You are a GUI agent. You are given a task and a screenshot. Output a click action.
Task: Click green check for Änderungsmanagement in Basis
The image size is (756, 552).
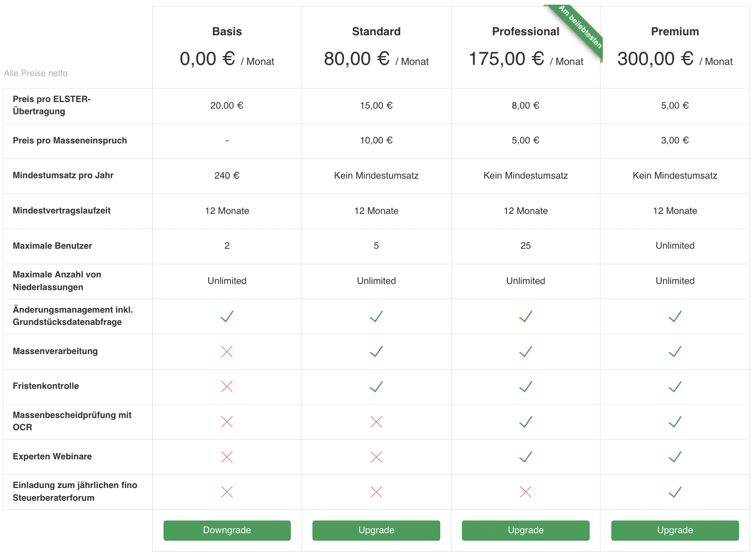[227, 316]
